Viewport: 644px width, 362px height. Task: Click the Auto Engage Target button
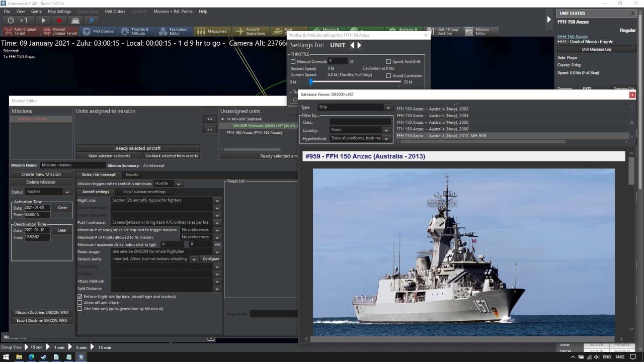coord(20,31)
